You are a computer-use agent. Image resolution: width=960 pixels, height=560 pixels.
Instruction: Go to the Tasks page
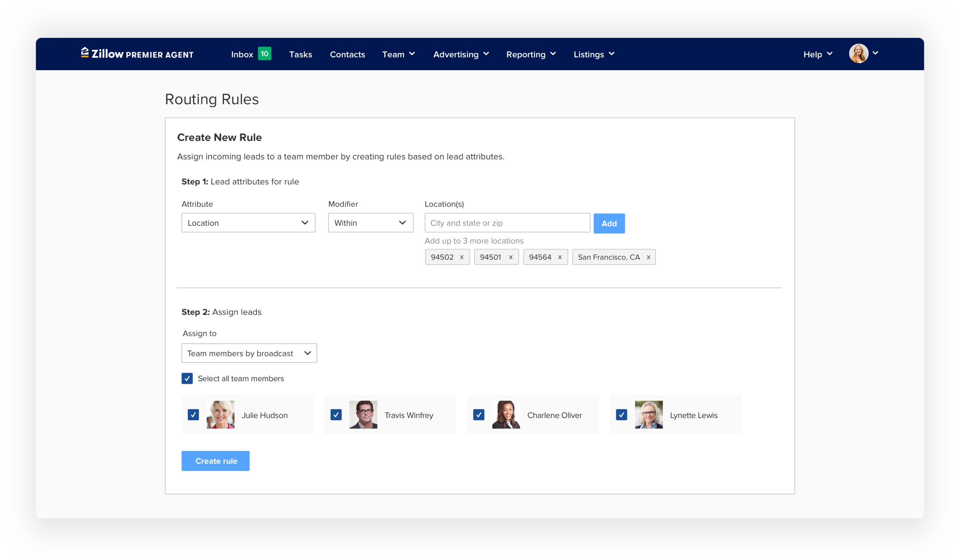[301, 54]
